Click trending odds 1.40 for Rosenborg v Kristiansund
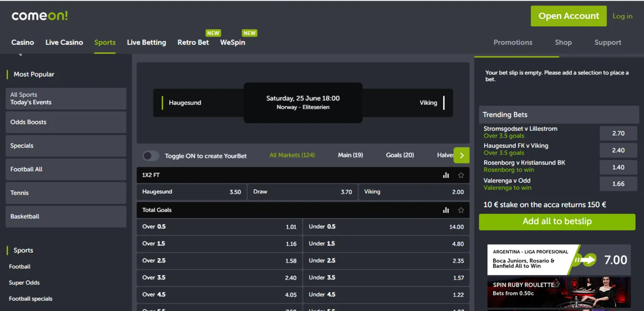 point(618,167)
